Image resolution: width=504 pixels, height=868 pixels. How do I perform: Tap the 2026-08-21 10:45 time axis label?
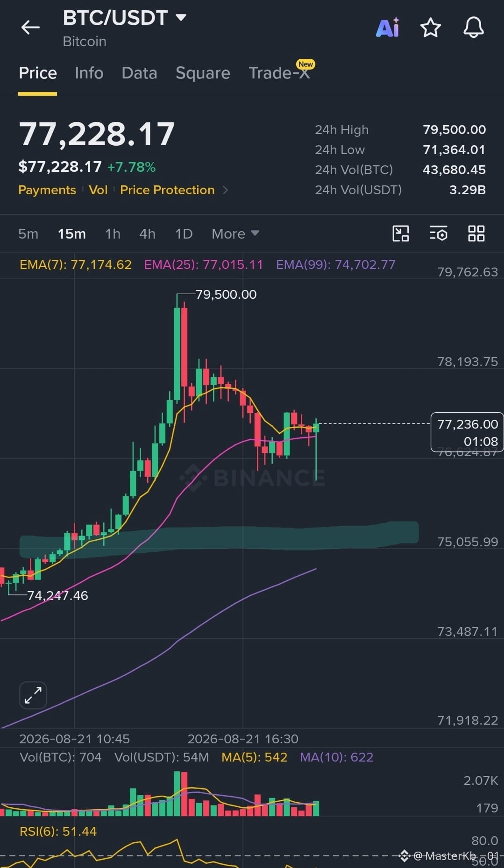tap(74, 739)
